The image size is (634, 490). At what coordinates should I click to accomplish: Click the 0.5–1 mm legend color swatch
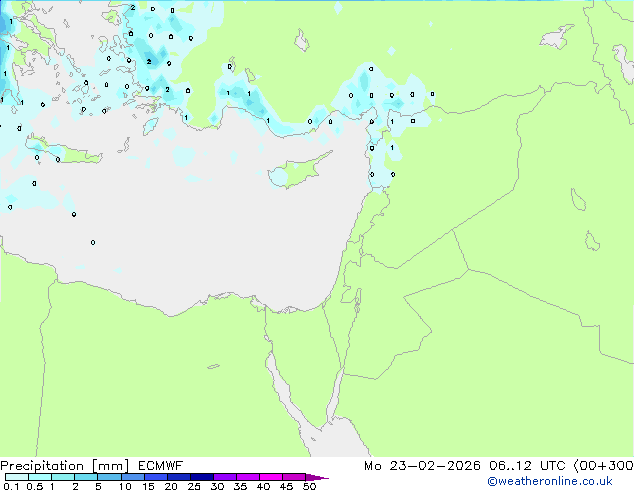(40, 477)
